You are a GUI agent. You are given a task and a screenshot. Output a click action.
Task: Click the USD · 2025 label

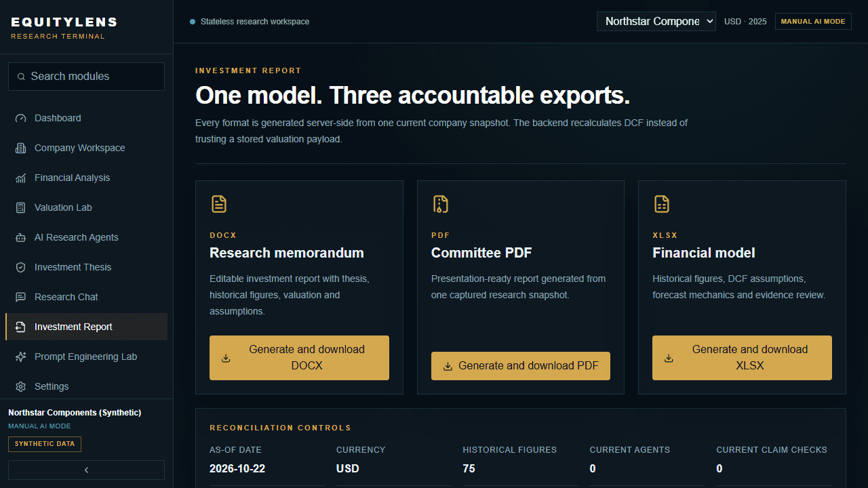pyautogui.click(x=745, y=22)
